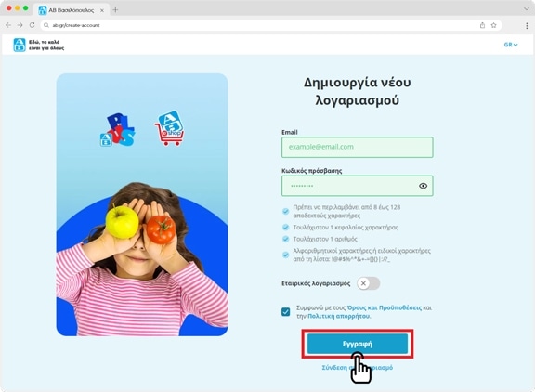Click the Τουλάχιστον 1 αριθμός requirement
This screenshot has height=392, width=535.
[325, 239]
